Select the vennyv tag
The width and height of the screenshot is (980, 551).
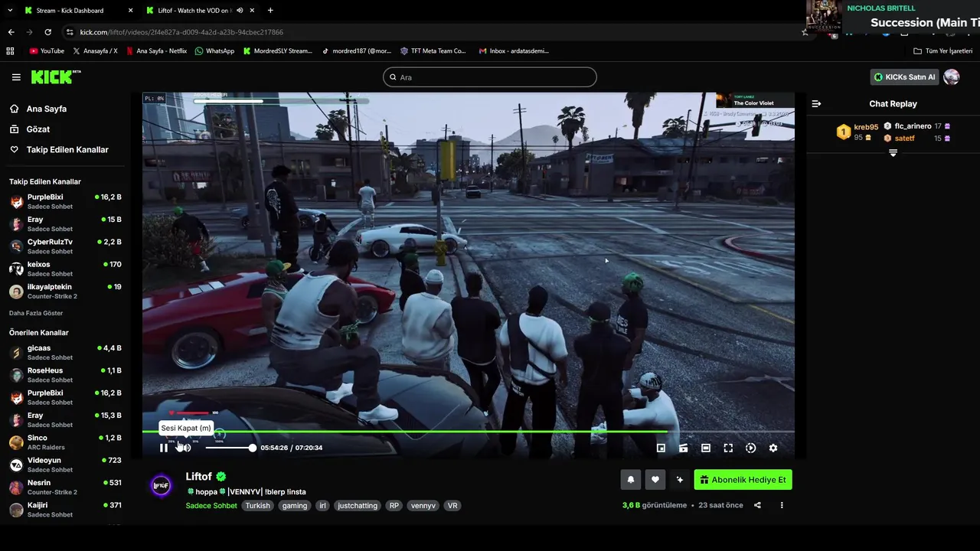(423, 506)
